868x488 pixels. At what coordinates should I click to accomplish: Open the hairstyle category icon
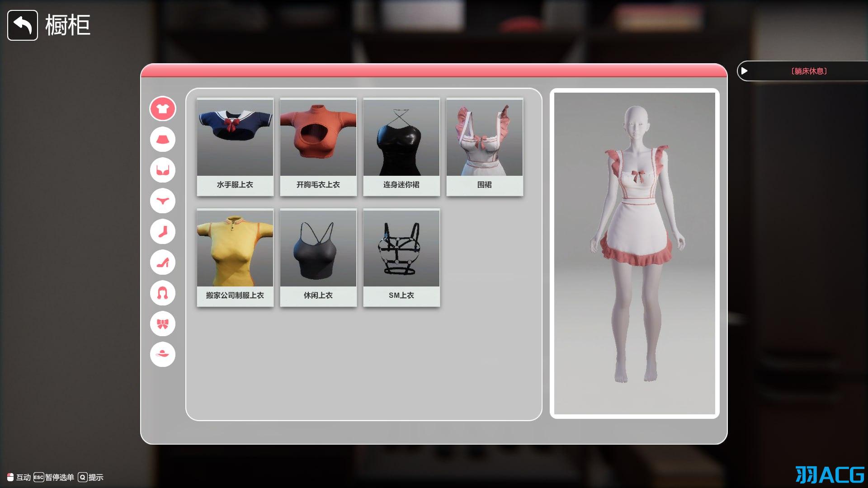coord(163,293)
